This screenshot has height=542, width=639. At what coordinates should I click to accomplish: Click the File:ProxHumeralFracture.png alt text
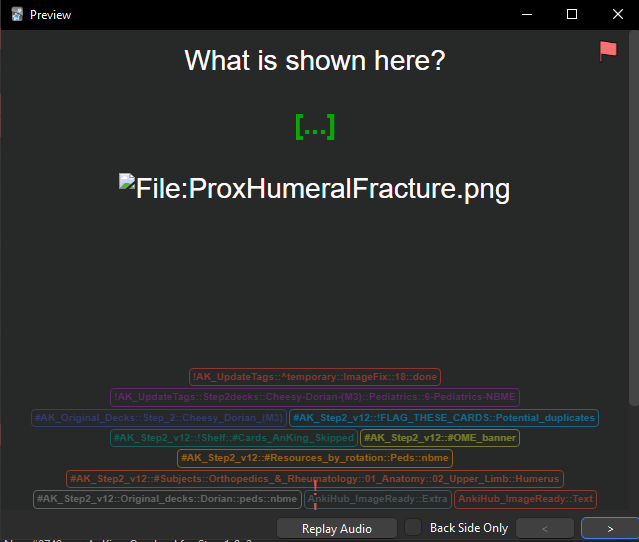323,188
